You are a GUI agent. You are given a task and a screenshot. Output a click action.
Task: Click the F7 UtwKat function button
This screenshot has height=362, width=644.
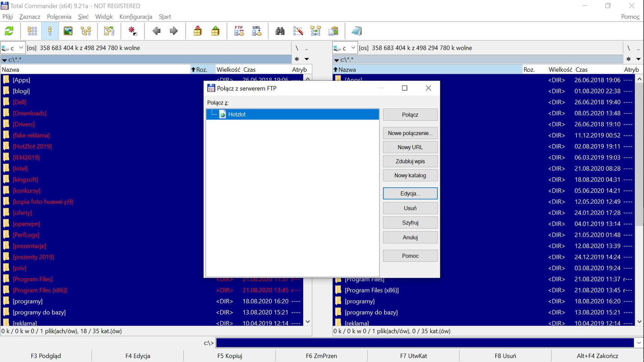(x=413, y=356)
